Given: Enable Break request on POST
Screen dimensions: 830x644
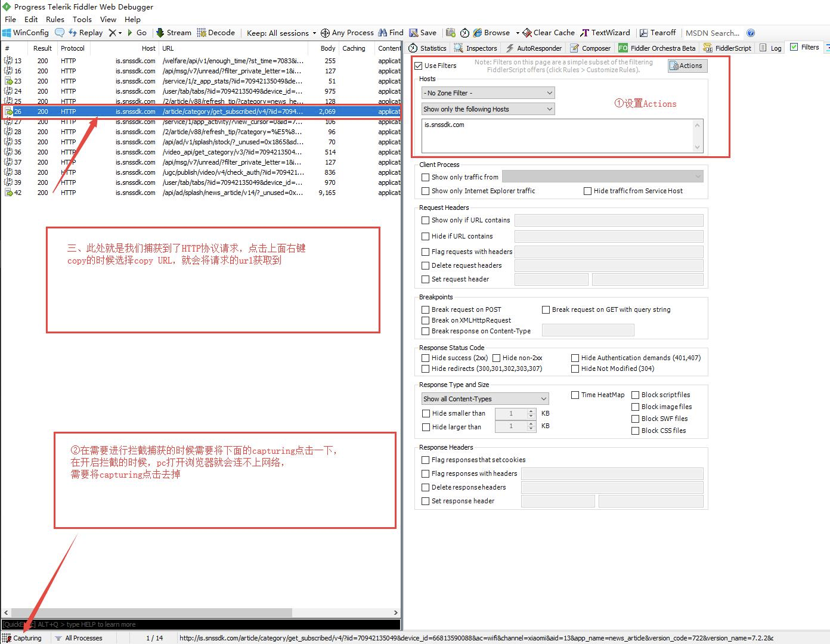Looking at the screenshot, I should tap(425, 309).
